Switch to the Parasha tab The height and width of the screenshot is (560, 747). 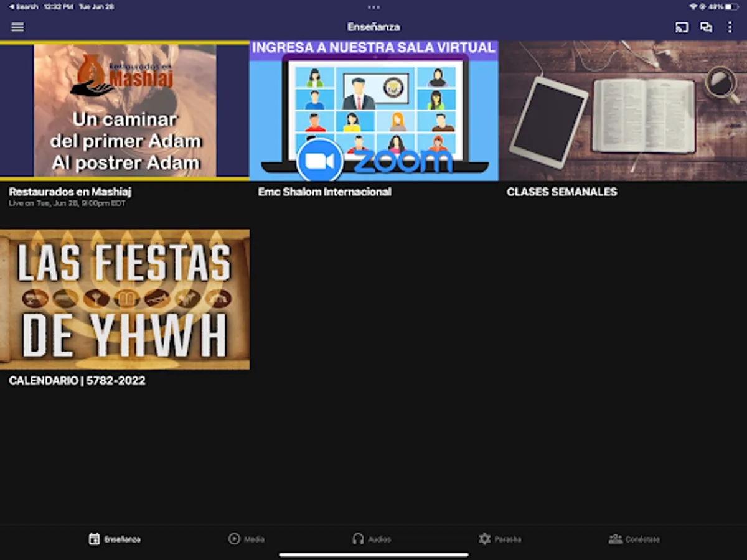499,539
